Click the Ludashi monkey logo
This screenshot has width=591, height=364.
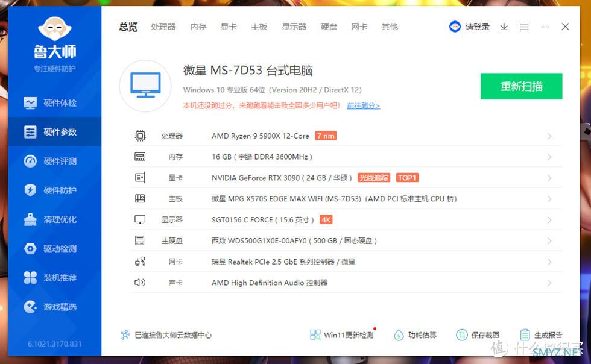(55, 28)
